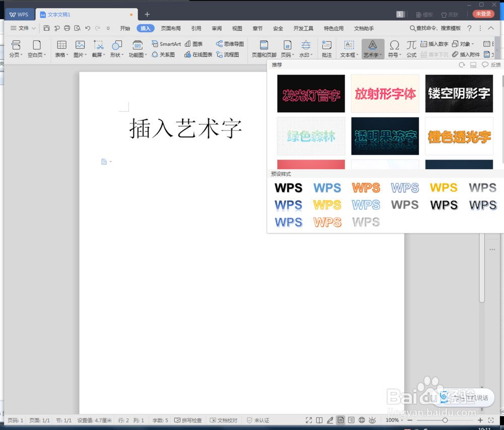
Task: Click the 流程图 flowchart icon
Action: click(x=228, y=54)
